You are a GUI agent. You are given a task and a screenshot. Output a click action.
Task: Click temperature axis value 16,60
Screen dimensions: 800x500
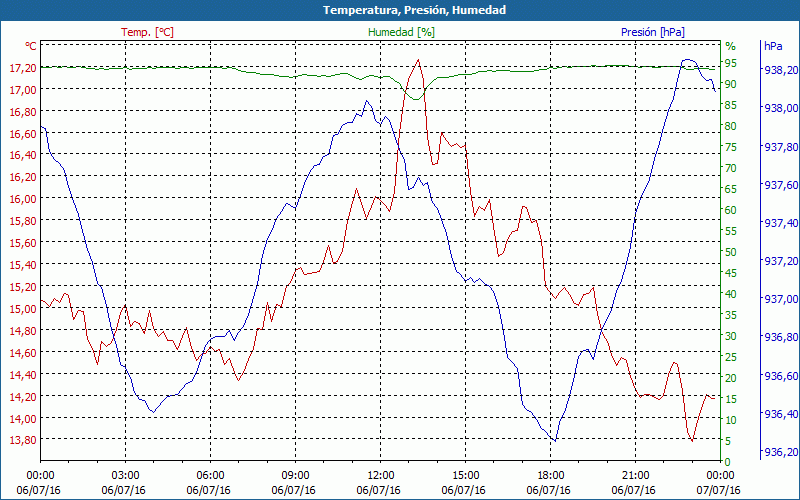coord(23,134)
